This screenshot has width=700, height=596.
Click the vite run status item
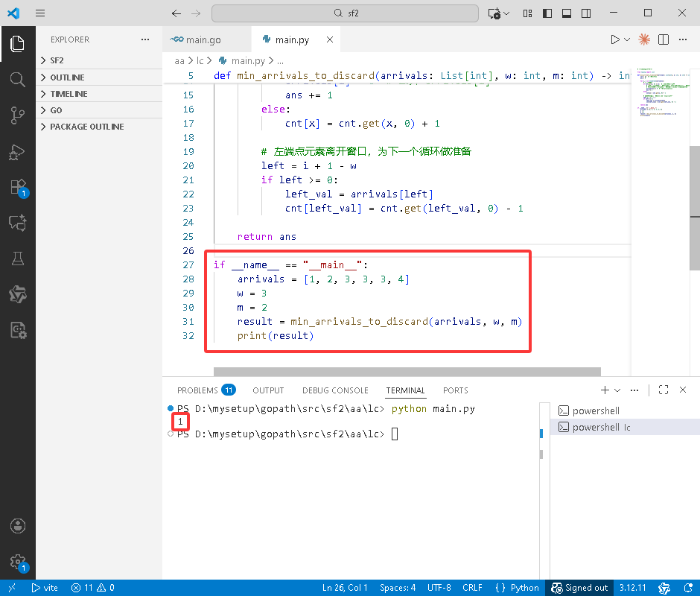(x=45, y=588)
